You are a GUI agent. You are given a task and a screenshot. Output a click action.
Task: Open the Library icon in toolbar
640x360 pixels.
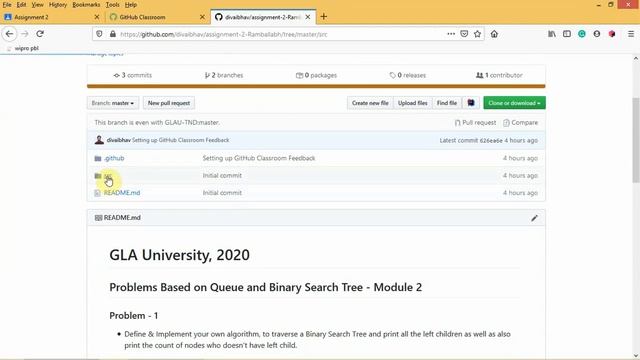[x=552, y=34]
